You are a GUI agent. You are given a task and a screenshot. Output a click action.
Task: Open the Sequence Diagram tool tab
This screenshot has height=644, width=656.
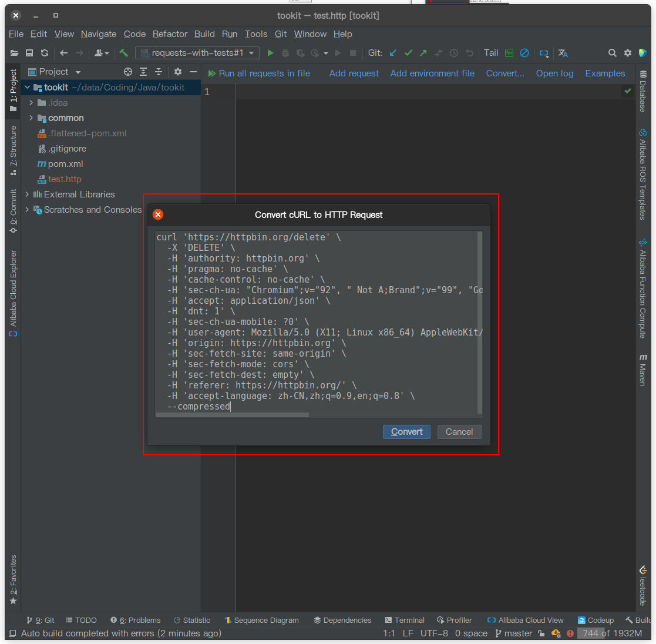(261, 620)
